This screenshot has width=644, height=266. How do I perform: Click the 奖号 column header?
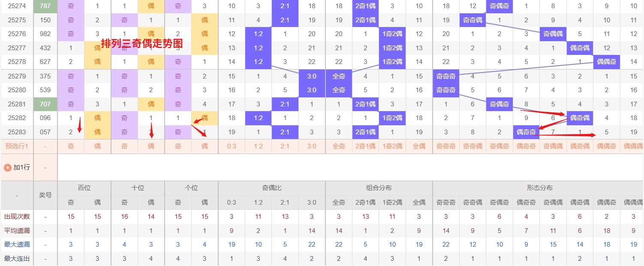coord(45,195)
